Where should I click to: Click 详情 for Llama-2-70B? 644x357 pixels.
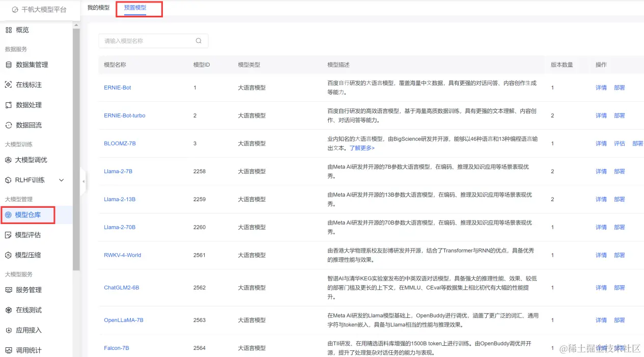(601, 227)
